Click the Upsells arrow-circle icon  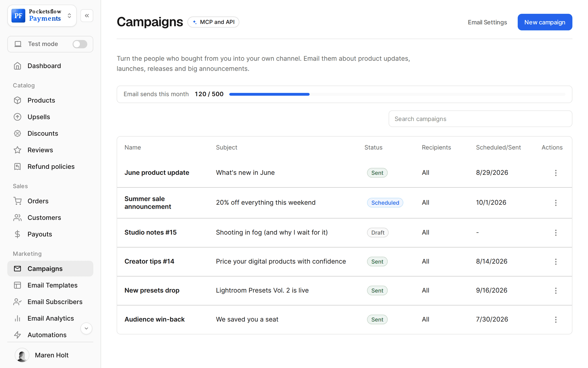click(18, 117)
